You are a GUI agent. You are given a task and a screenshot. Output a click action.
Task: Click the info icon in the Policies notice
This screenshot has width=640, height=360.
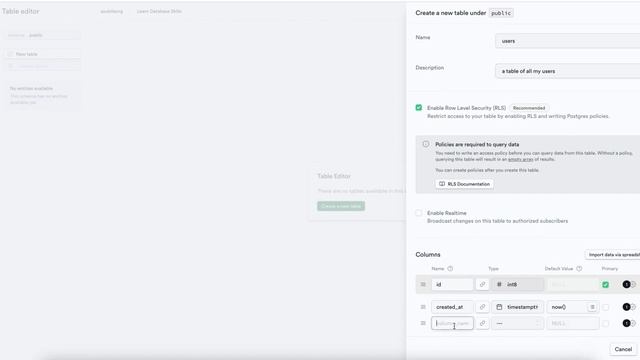pyautogui.click(x=426, y=144)
